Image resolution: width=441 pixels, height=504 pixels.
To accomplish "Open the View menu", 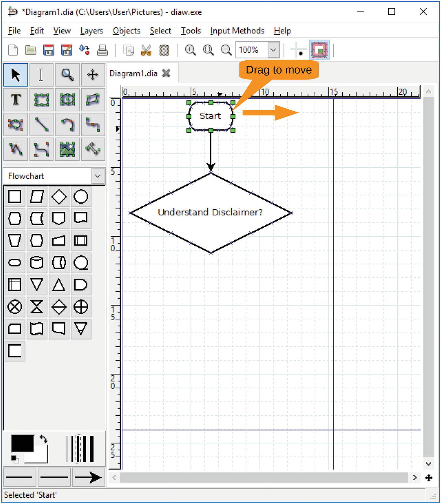I will point(62,31).
